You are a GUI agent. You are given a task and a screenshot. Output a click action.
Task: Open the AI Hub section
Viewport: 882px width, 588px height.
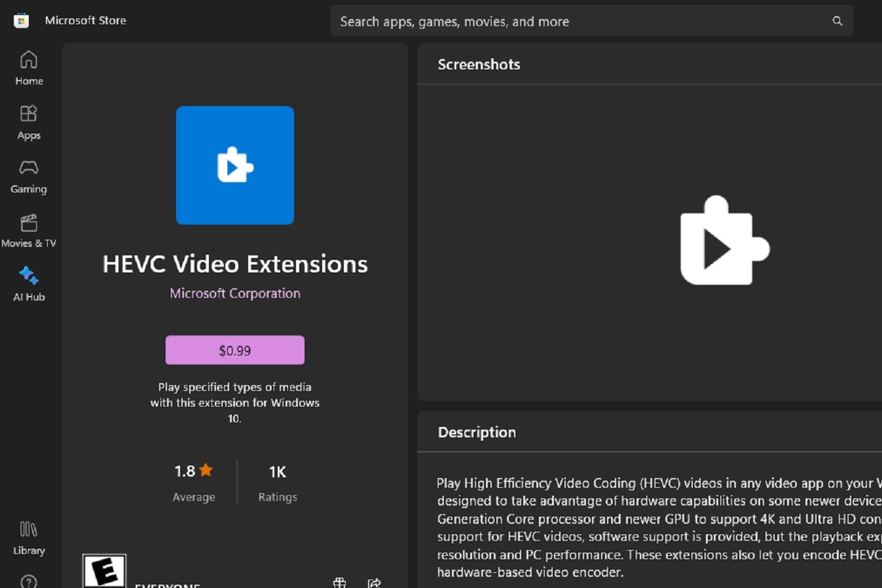[x=29, y=284]
